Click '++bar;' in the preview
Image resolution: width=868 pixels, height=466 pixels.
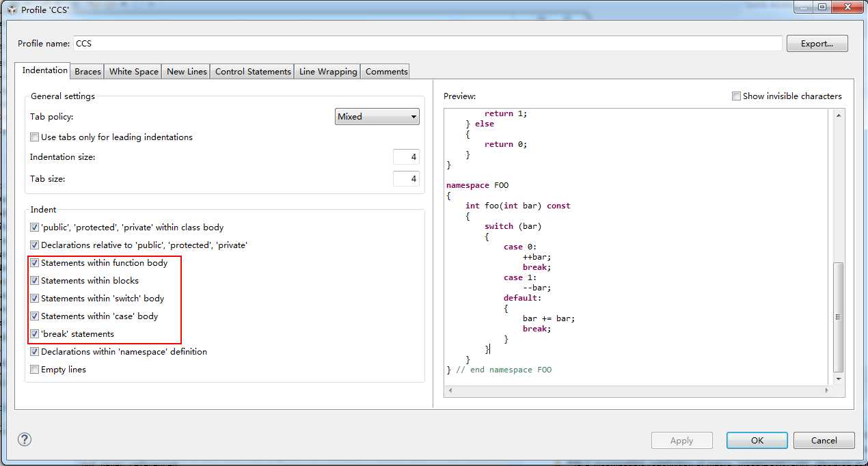pyautogui.click(x=537, y=257)
